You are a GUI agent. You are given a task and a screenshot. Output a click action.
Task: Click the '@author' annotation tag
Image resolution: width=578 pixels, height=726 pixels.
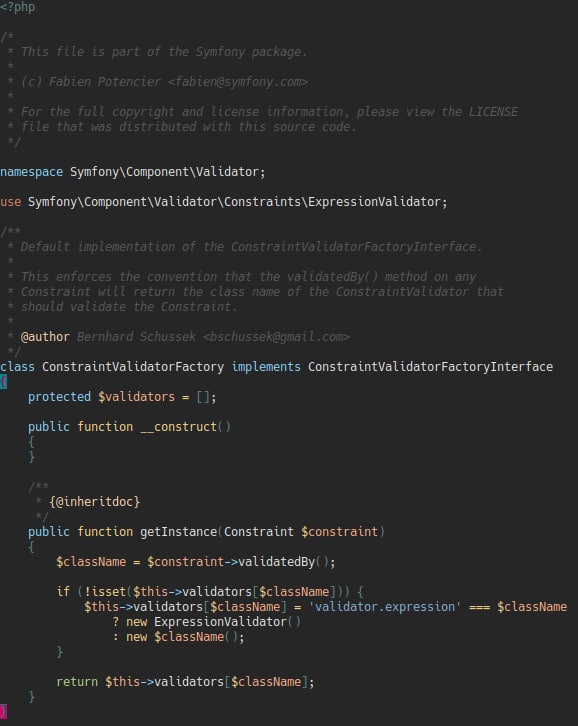(45, 337)
